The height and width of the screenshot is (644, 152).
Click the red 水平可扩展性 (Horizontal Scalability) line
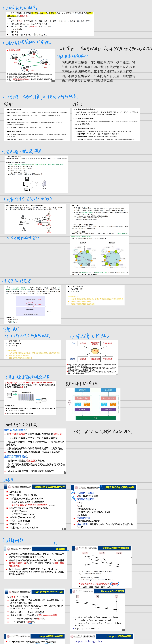pos(30,505)
